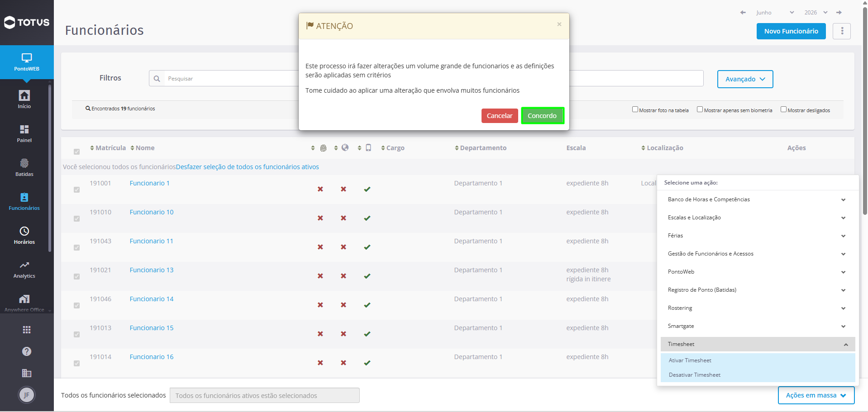Sort by Nome column
868x412 pixels.
(143, 148)
